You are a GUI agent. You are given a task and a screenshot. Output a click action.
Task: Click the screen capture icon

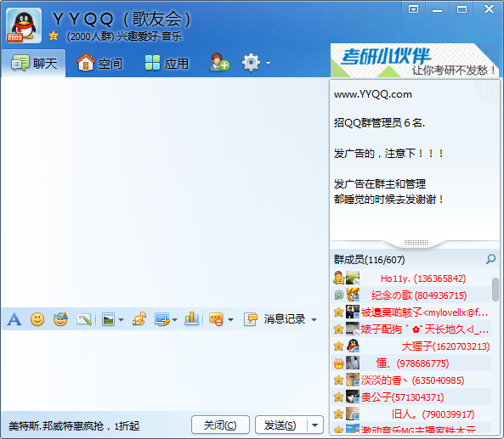(162, 319)
